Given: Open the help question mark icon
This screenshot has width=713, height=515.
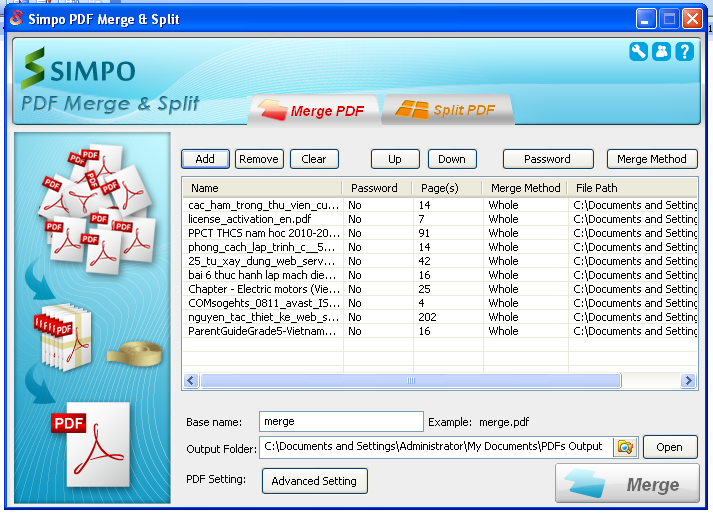Looking at the screenshot, I should (684, 51).
